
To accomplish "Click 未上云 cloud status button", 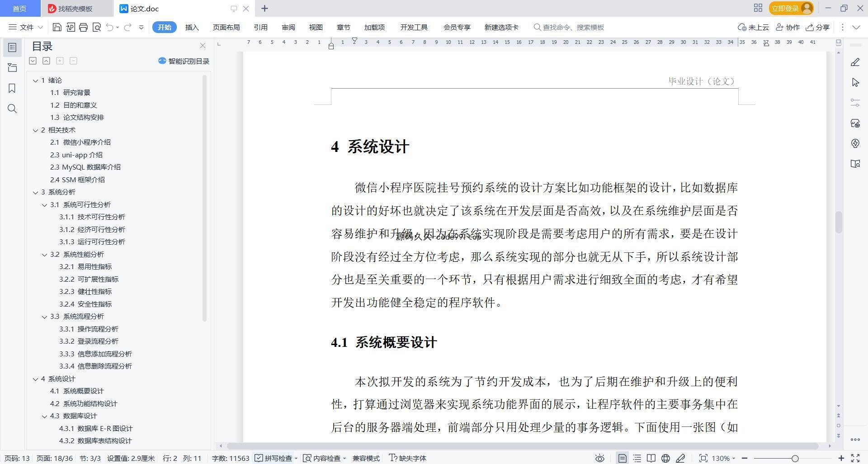I will [x=753, y=27].
